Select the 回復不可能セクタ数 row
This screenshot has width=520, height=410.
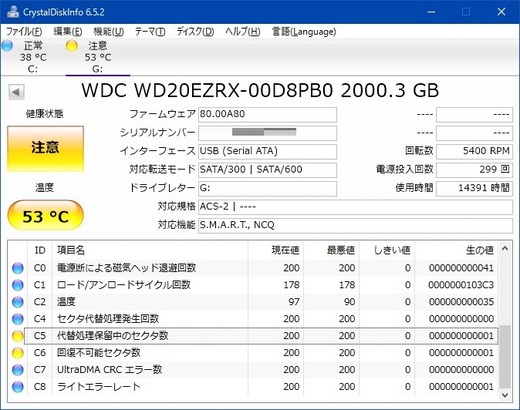(x=253, y=353)
